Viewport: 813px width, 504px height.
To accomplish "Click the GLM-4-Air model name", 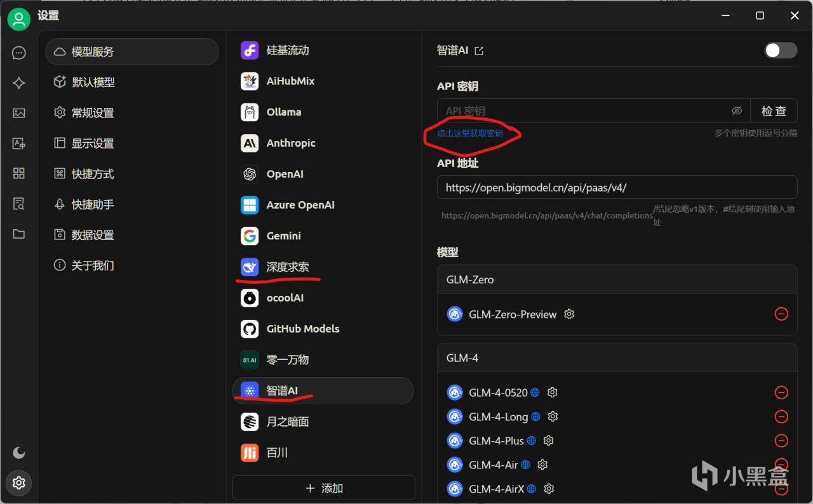I will [494, 465].
